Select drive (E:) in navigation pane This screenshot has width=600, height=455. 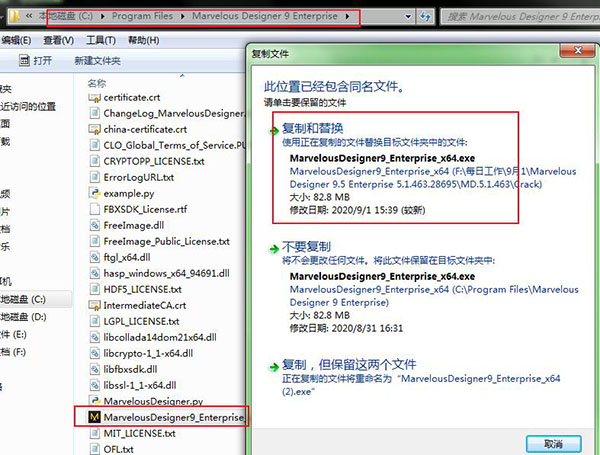[x=14, y=334]
